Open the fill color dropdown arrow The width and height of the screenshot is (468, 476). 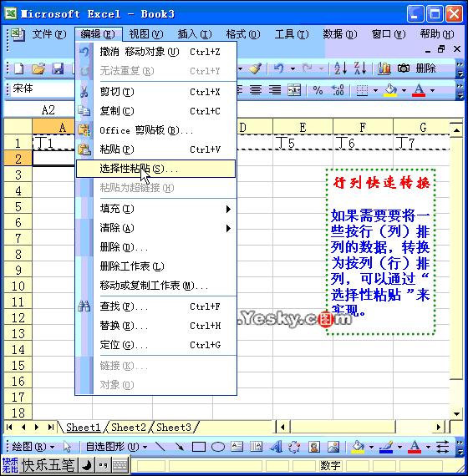[404, 90]
